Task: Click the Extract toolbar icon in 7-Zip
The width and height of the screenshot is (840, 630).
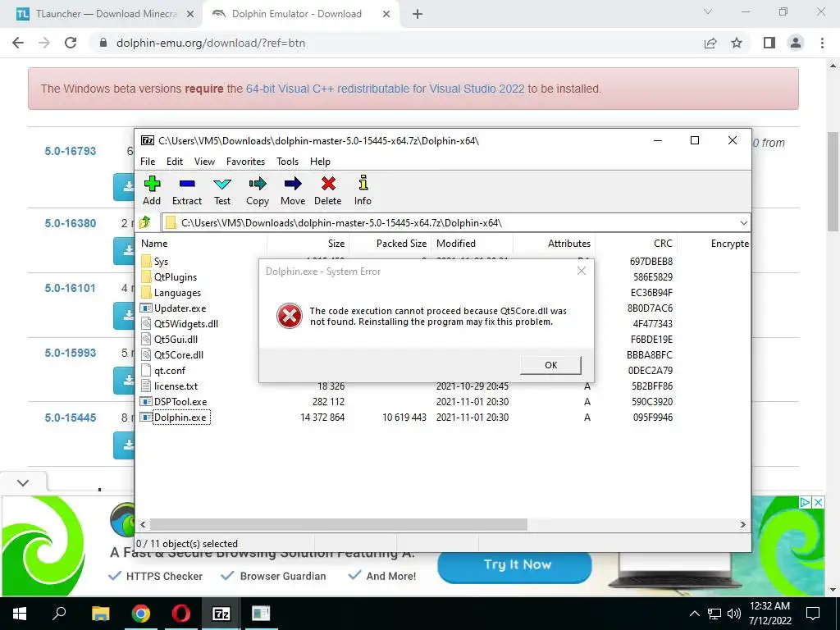Action: [x=187, y=185]
